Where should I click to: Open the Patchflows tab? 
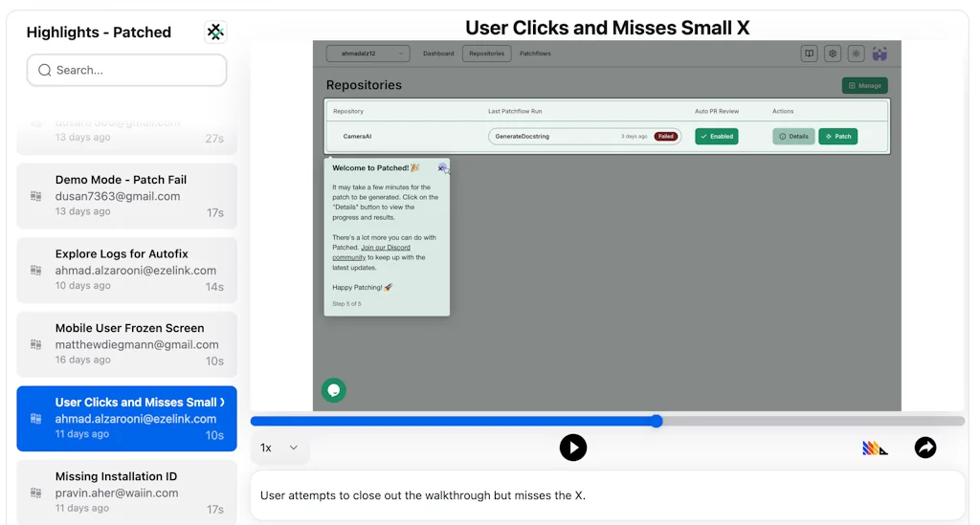535,54
